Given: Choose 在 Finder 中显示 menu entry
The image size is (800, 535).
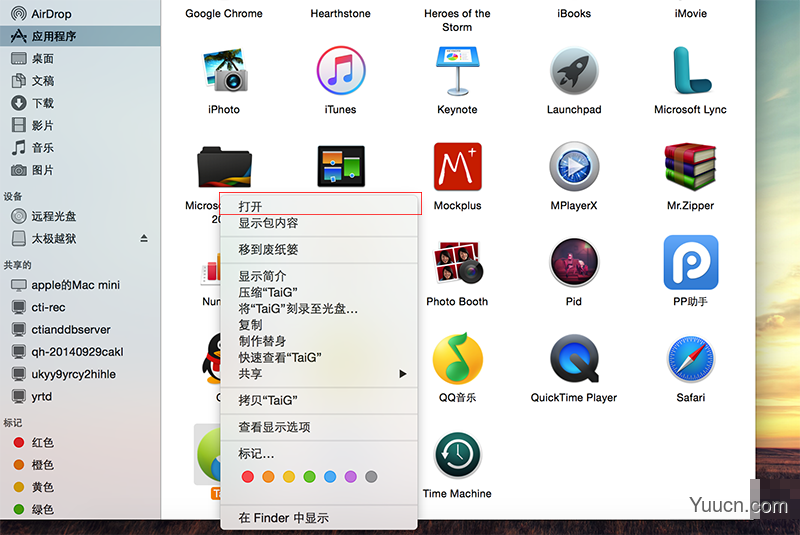Looking at the screenshot, I should [x=319, y=518].
